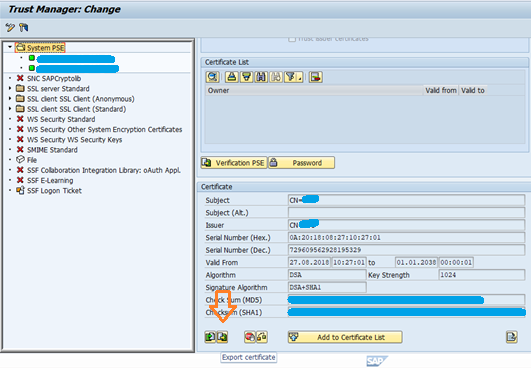
Task: Click the Import certificate icon
Action: (x=210, y=337)
